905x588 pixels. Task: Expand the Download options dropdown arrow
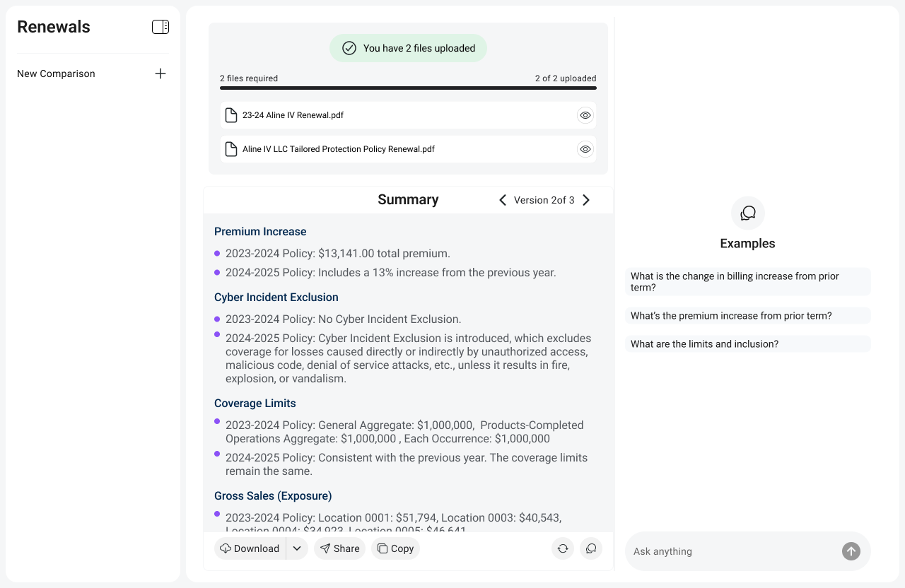tap(297, 548)
